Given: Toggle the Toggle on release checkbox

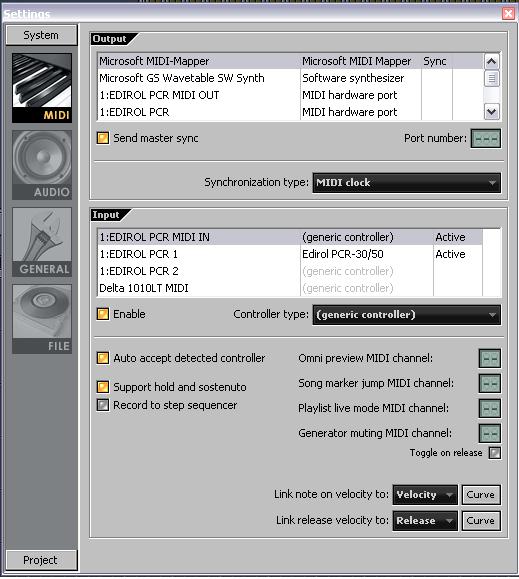Looking at the screenshot, I should tap(495, 453).
